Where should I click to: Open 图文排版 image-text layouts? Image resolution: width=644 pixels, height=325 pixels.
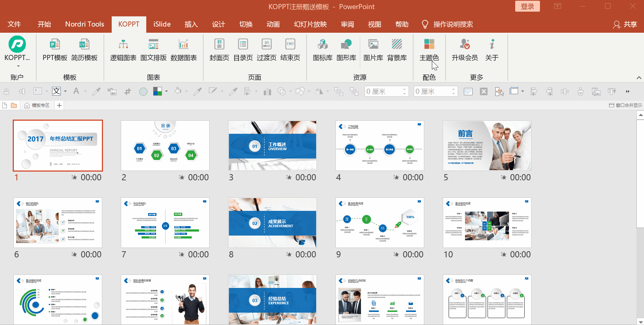[154, 50]
